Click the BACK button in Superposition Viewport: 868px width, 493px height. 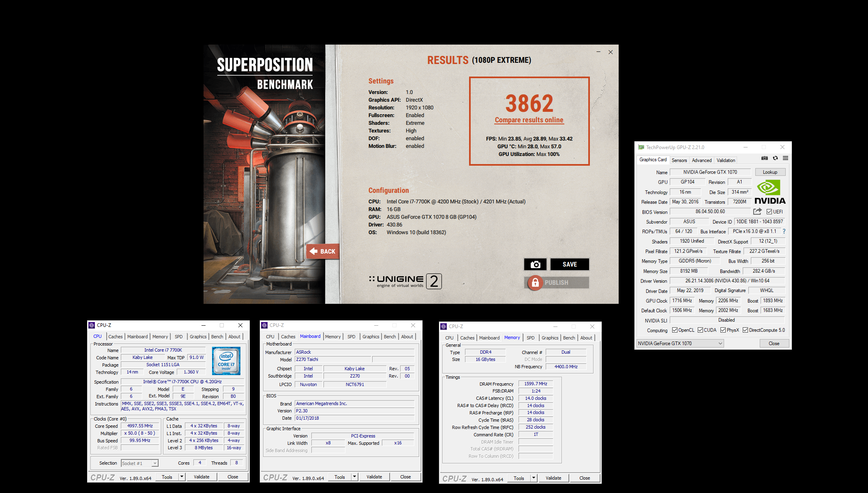click(x=323, y=252)
